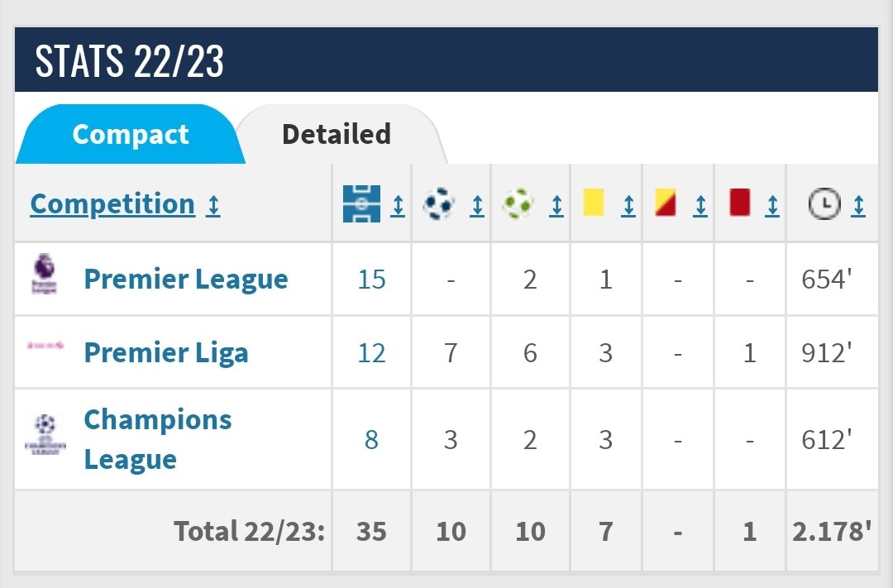The image size is (893, 588).
Task: Click the minutes played clock icon
Action: 824,203
